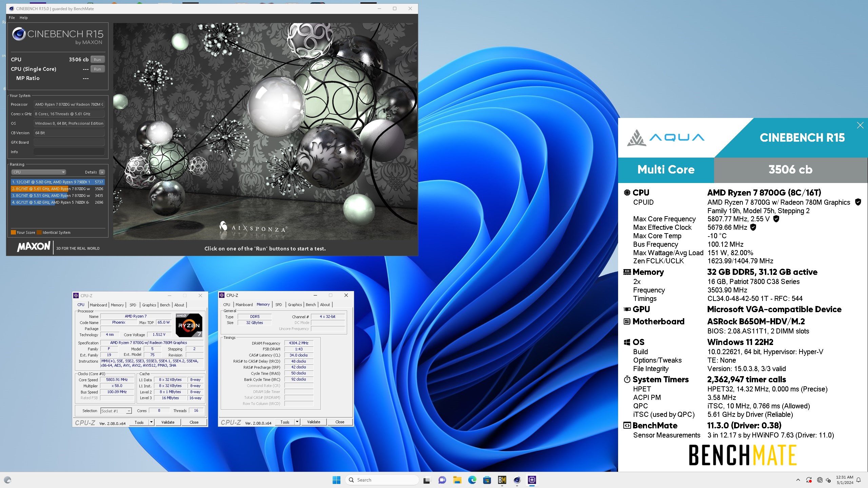This screenshot has height=488, width=868.
Task: Click the Motherboard icon in BenchMate
Action: coord(627,321)
